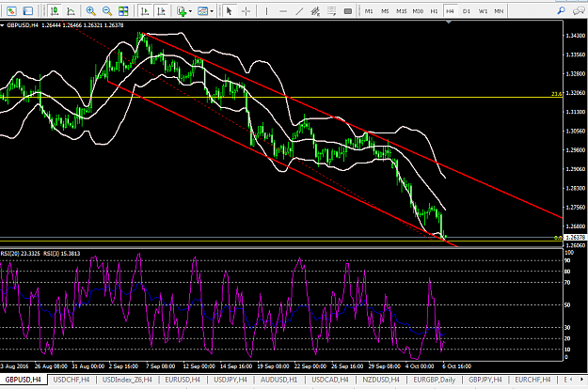
Task: Select the arrow cursor tool
Action: [x=230, y=11]
